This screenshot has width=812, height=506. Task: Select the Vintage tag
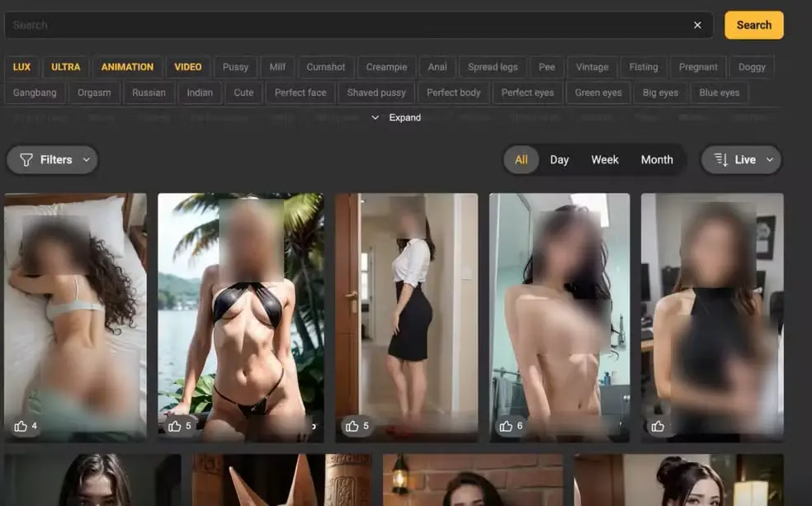pyautogui.click(x=592, y=68)
